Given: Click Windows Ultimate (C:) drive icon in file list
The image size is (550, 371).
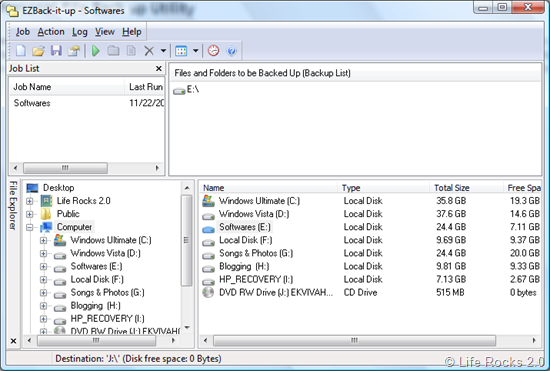Looking at the screenshot, I should 208,201.
